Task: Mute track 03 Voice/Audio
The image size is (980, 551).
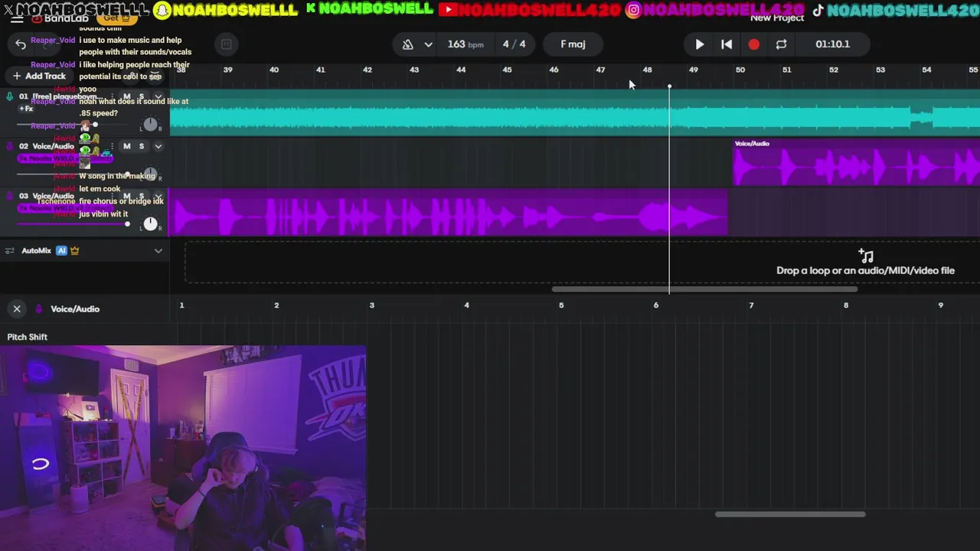Action: click(127, 196)
